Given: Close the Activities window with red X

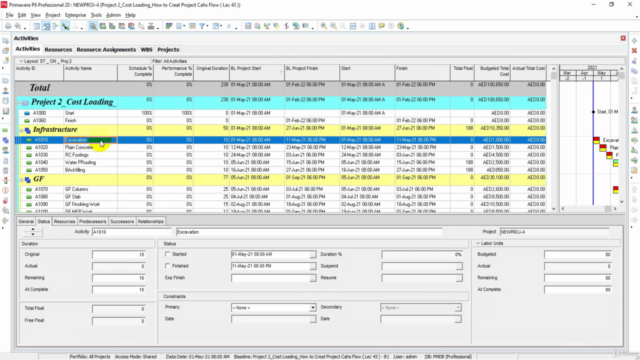Looking at the screenshot, I should coord(623,38).
